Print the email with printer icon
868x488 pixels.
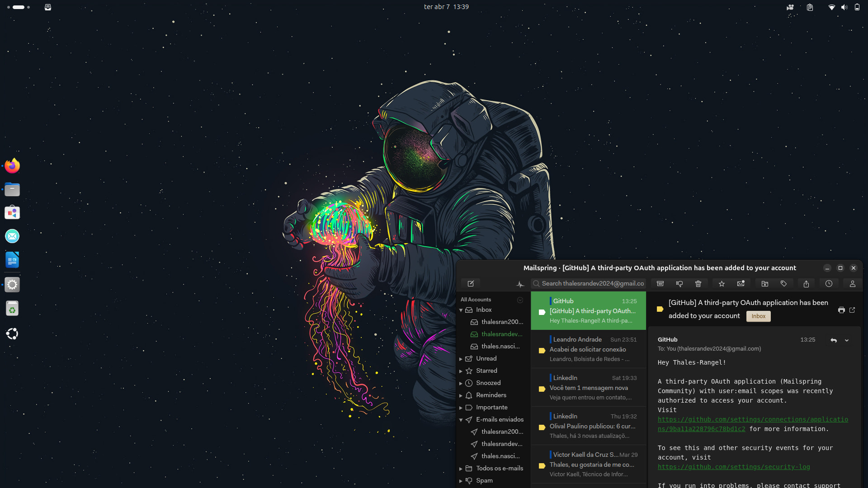(841, 310)
